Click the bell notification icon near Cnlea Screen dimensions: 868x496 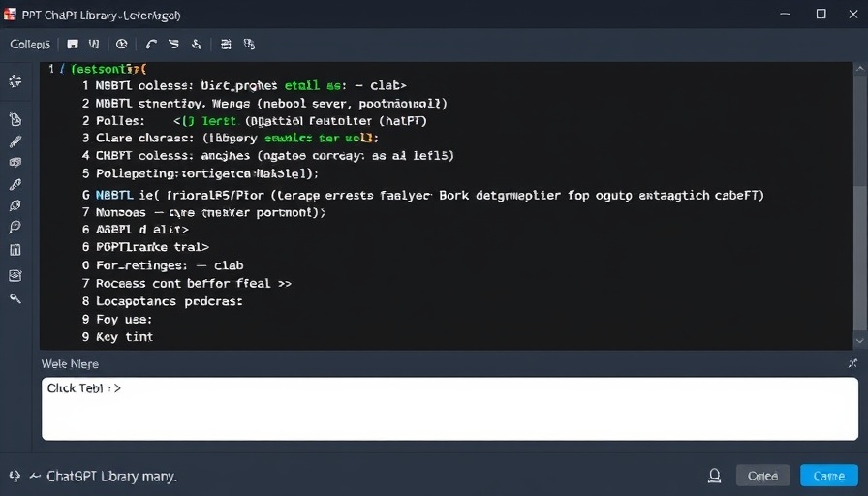coord(715,476)
